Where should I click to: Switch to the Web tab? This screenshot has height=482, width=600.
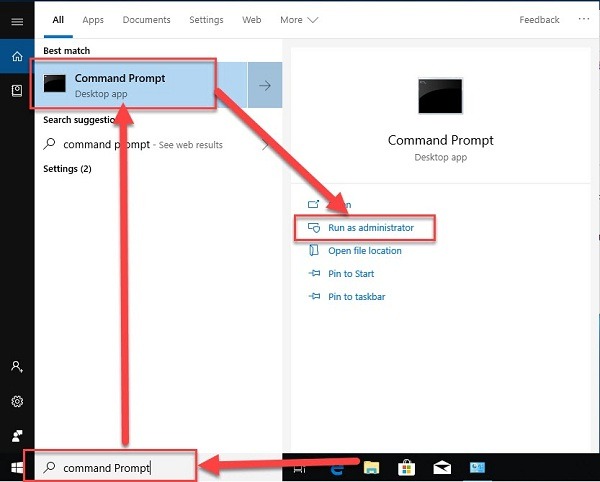252,20
